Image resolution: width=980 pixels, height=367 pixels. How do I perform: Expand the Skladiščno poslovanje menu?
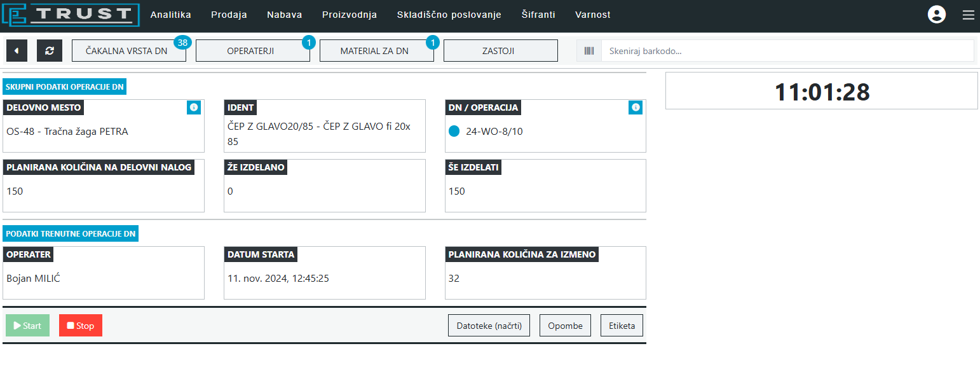449,15
